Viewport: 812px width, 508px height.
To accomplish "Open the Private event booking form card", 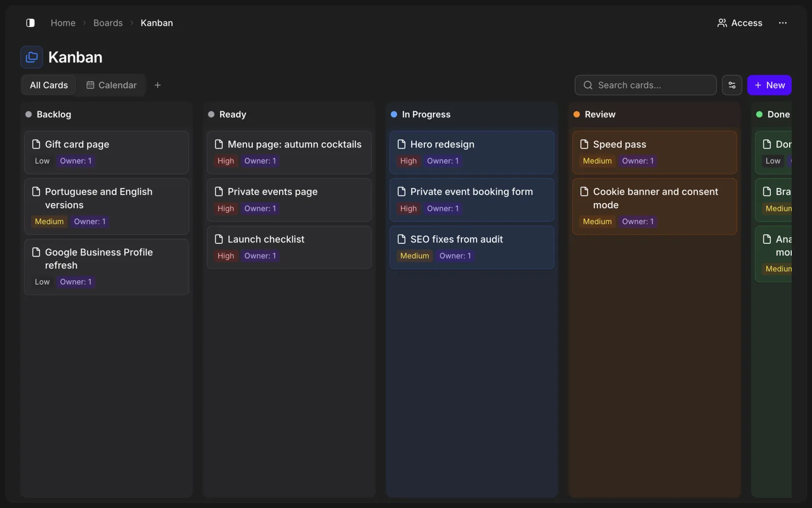I will click(x=472, y=200).
